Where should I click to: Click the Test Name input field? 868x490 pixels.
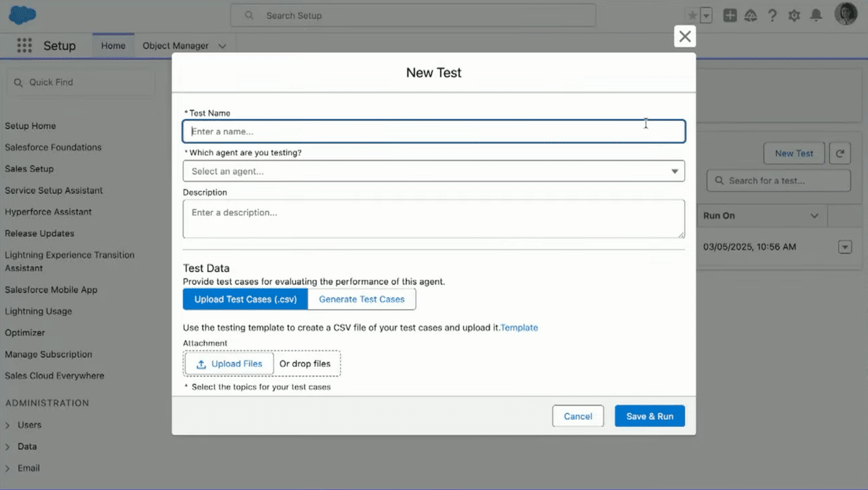(x=433, y=131)
